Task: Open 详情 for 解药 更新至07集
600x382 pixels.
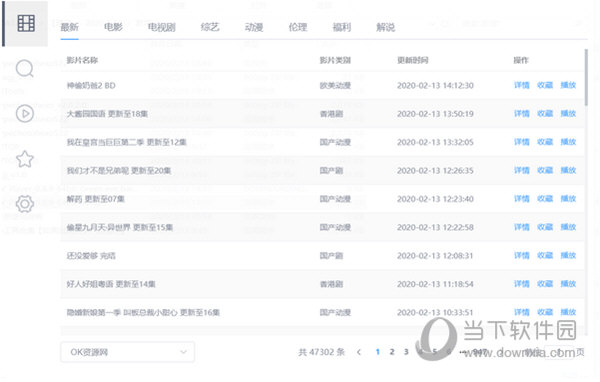Action: click(x=522, y=199)
